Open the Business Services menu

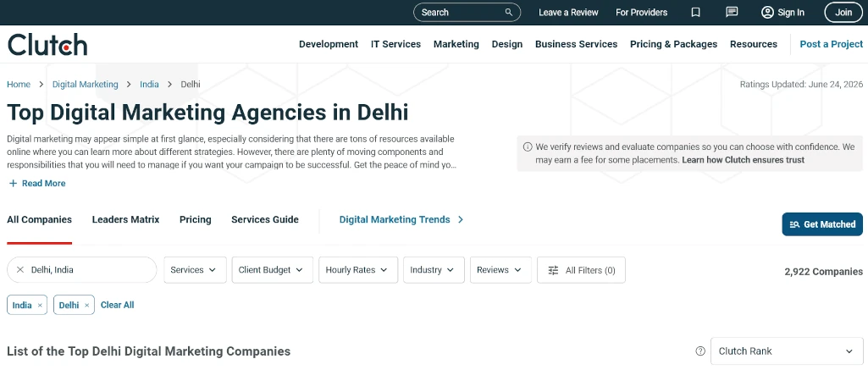pos(577,44)
